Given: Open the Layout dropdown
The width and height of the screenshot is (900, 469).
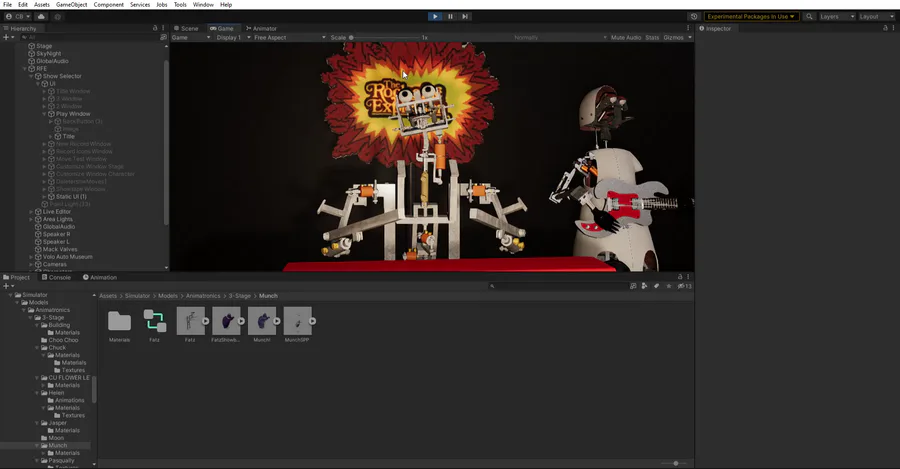Looking at the screenshot, I should pyautogui.click(x=876, y=17).
